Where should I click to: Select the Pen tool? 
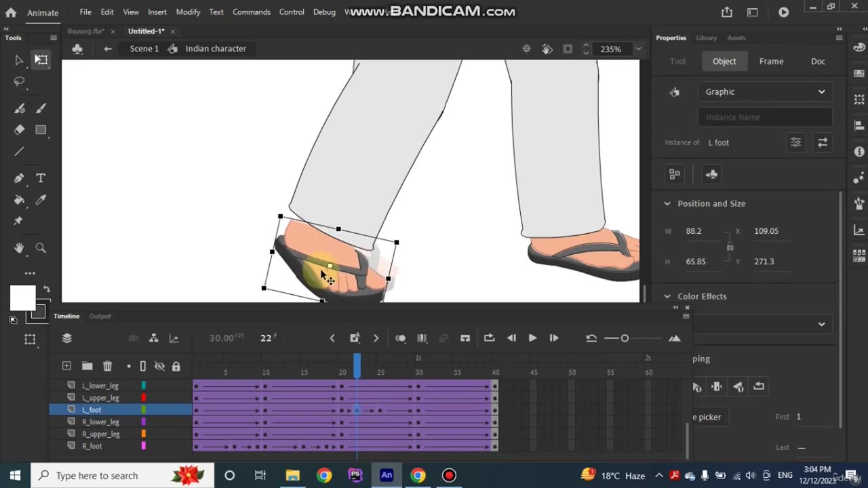pyautogui.click(x=19, y=178)
